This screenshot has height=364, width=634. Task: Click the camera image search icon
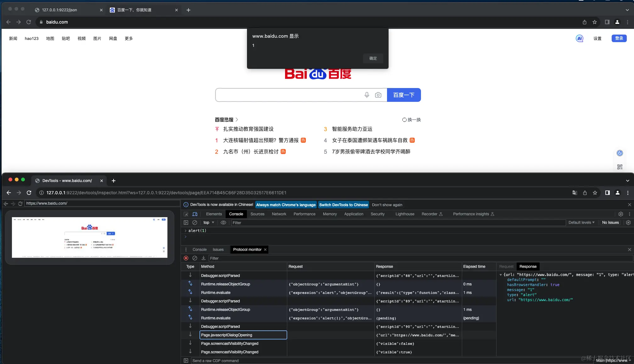point(378,95)
